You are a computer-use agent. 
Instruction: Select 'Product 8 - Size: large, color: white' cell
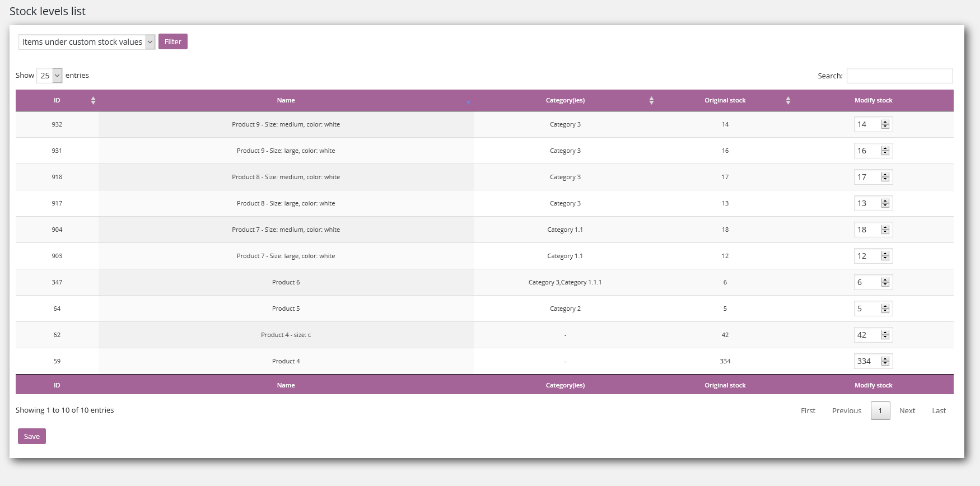pyautogui.click(x=286, y=203)
